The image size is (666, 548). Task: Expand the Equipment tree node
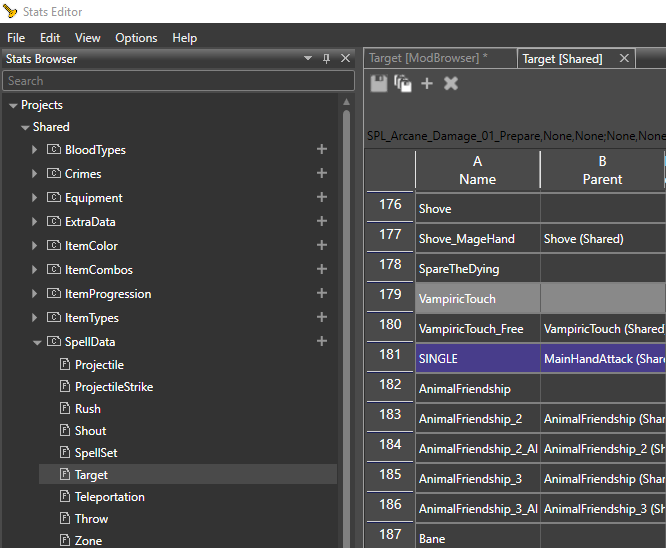pyautogui.click(x=36, y=198)
